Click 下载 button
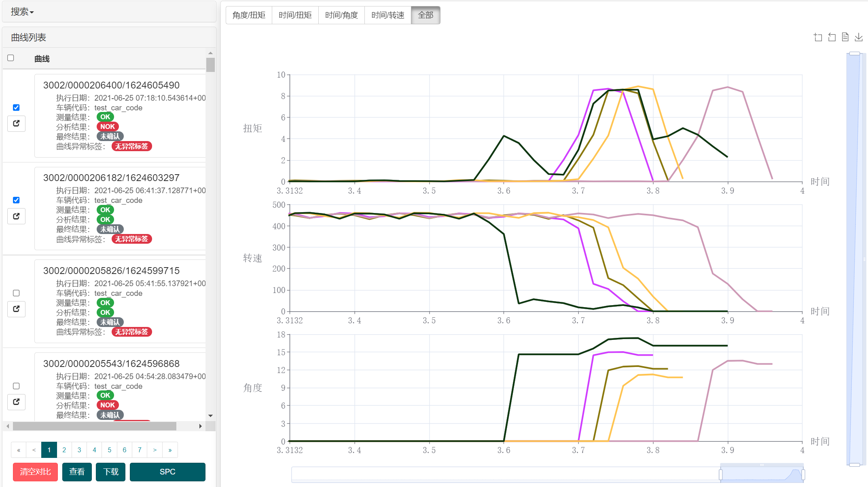This screenshot has width=868, height=487. (x=110, y=472)
